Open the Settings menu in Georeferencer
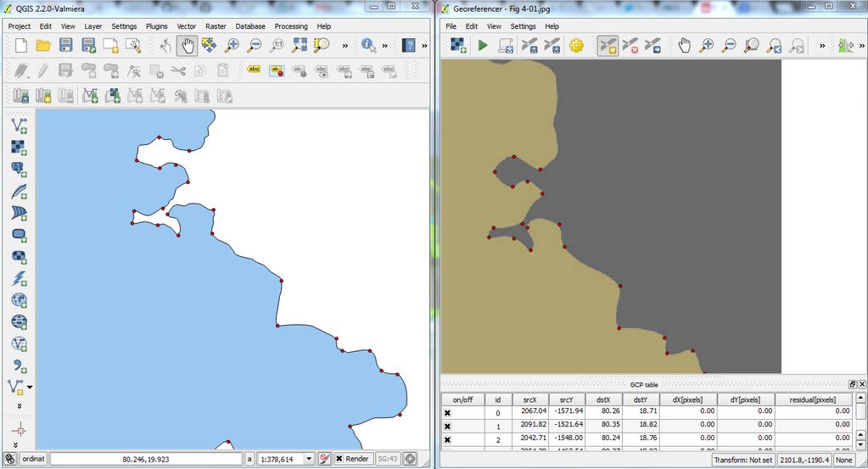 (x=523, y=26)
